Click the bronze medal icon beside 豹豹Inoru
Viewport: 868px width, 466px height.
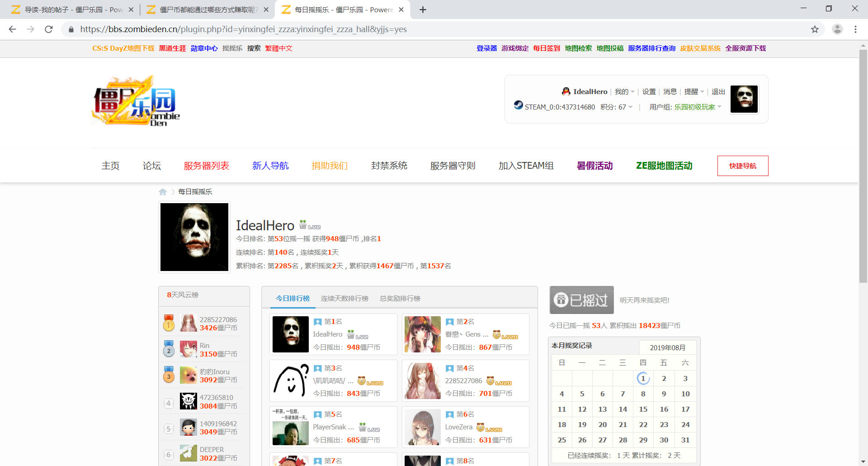coord(169,375)
